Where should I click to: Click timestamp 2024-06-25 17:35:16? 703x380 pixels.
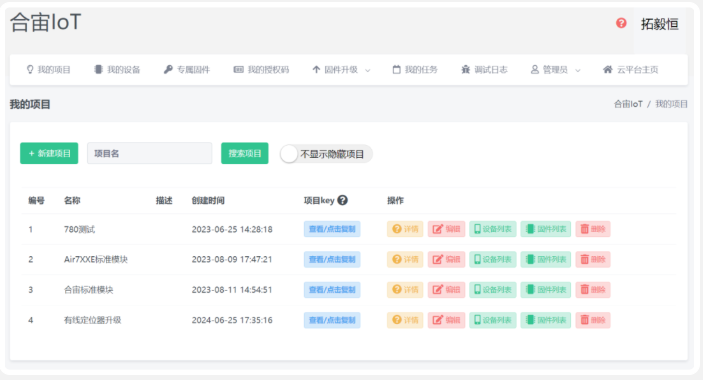point(232,320)
